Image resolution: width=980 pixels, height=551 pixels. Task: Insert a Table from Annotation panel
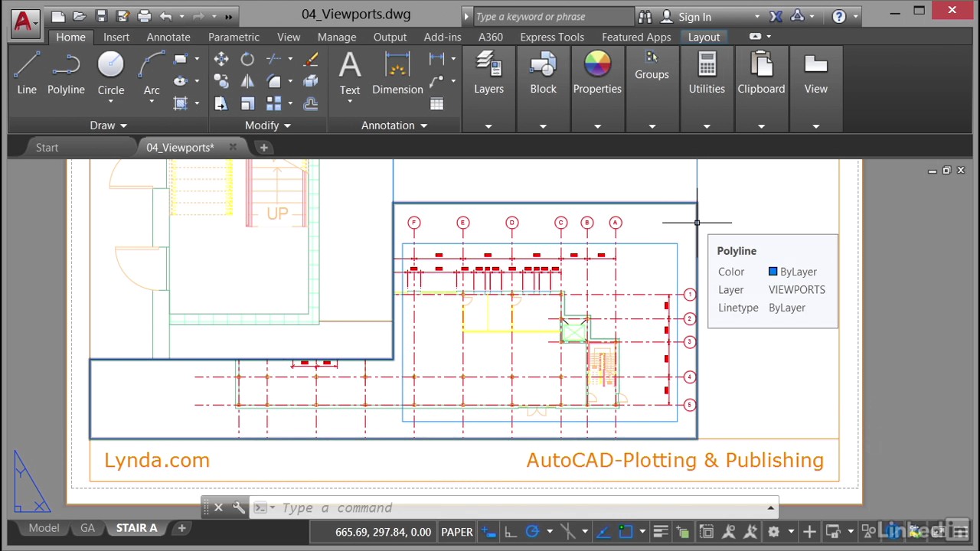coord(436,104)
